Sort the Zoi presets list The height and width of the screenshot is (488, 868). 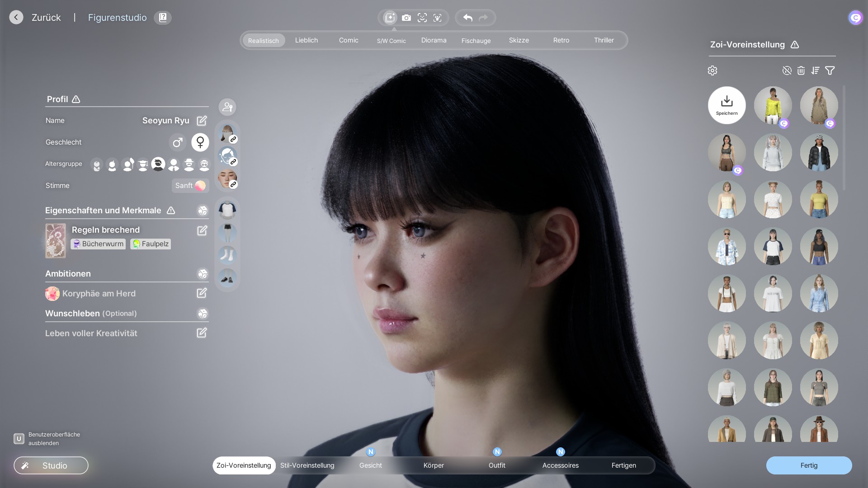(815, 70)
